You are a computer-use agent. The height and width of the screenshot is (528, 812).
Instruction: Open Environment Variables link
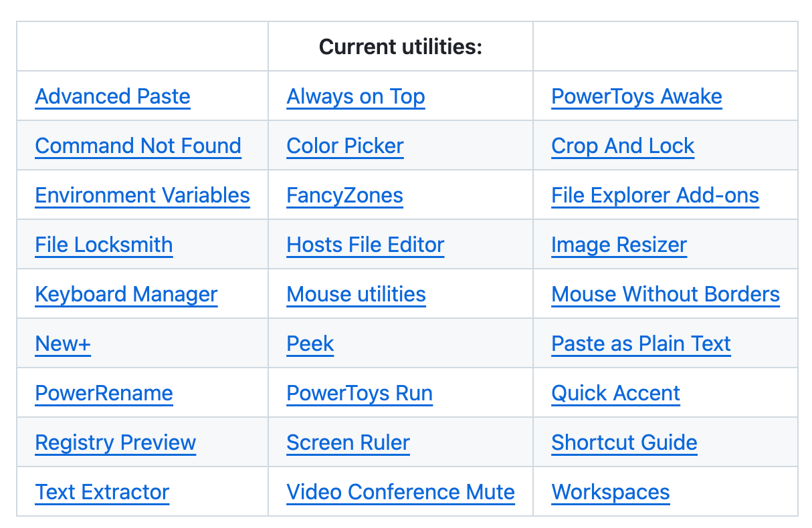[x=142, y=195]
